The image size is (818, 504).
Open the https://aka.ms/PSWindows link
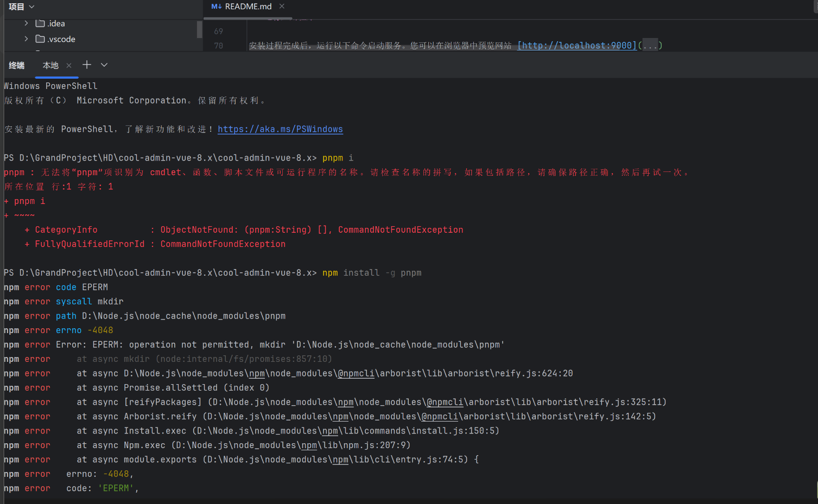[x=280, y=129]
